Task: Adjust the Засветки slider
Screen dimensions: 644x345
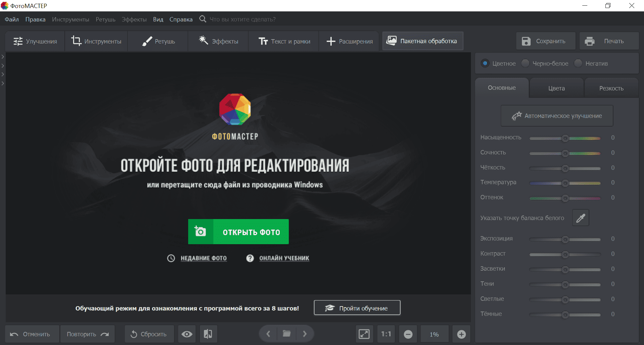Action: click(x=565, y=269)
